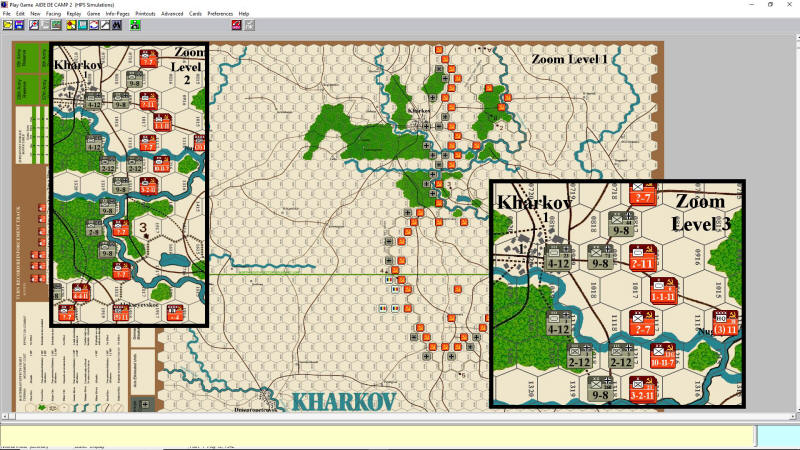Image resolution: width=800 pixels, height=450 pixels.
Task: Click the binoculars find icon in toolbar
Action: pos(117,24)
